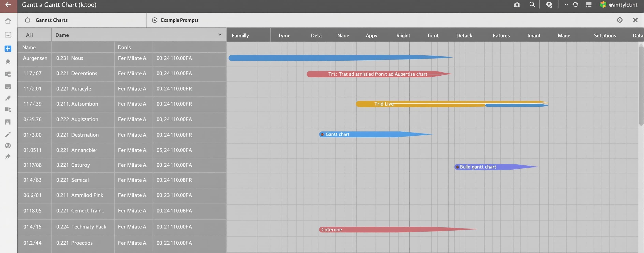The height and width of the screenshot is (253, 644).
Task: Click the Familly column header
Action: (x=240, y=36)
